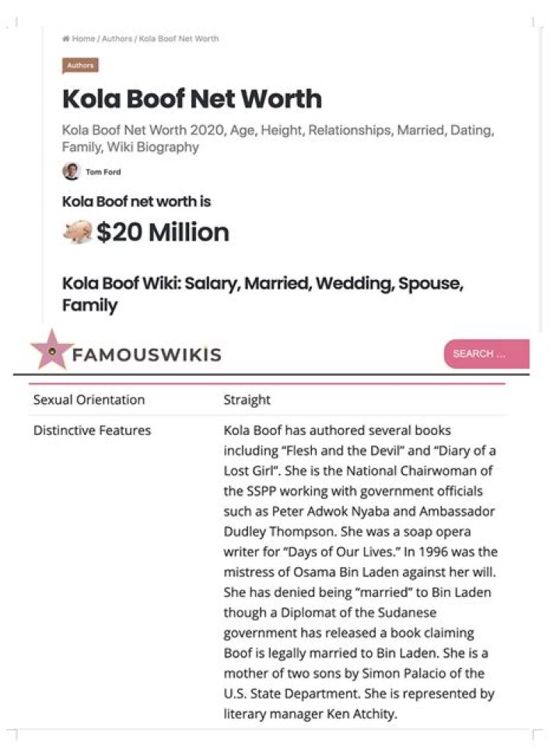Focus the pink Search field
560x754 pixels.
click(486, 354)
